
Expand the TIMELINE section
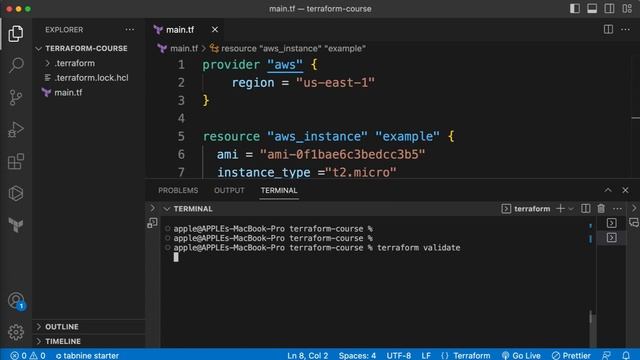click(63, 341)
